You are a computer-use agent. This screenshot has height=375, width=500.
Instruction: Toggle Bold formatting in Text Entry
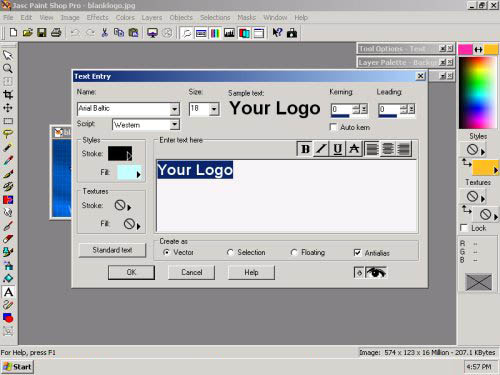click(x=305, y=149)
